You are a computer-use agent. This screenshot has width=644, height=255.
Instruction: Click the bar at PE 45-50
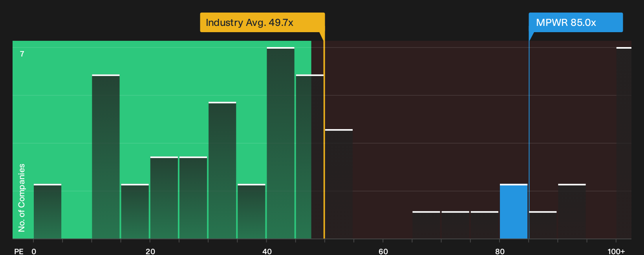point(310,157)
